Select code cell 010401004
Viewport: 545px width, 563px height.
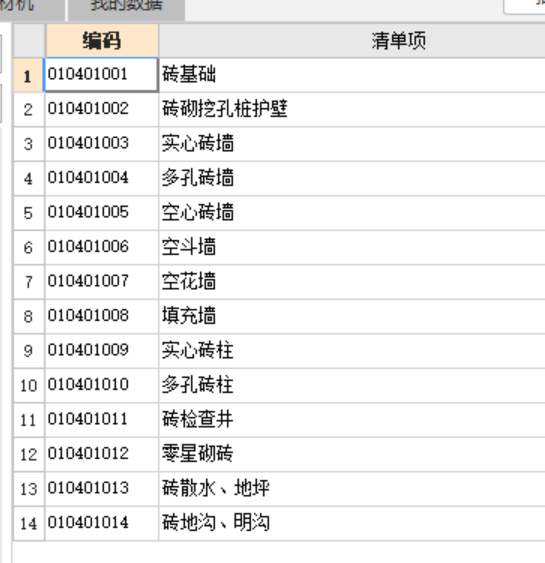[101, 178]
